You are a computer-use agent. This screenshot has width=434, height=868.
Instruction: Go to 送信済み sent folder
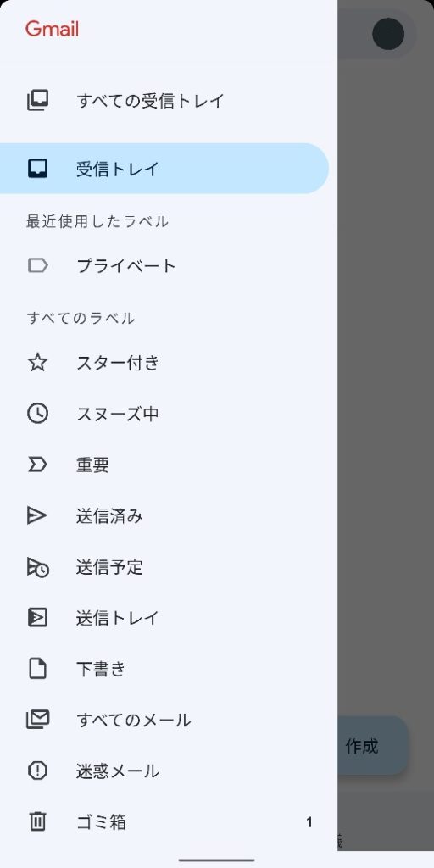coord(164,516)
